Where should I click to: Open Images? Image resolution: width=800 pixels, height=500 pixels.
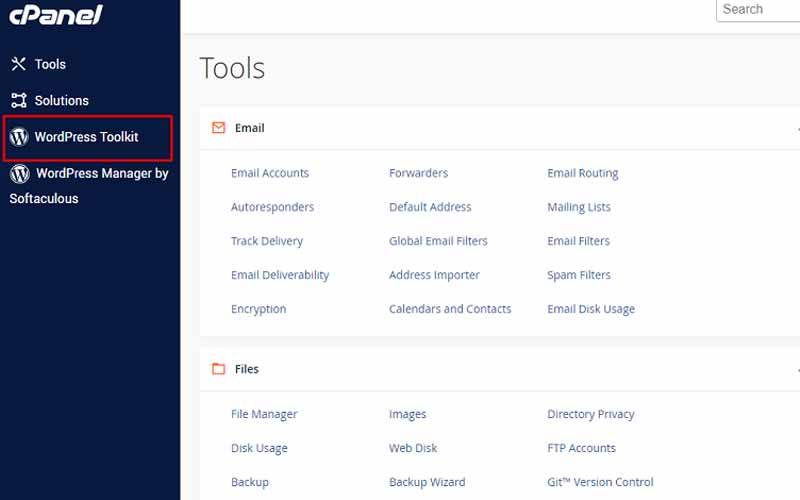407,414
